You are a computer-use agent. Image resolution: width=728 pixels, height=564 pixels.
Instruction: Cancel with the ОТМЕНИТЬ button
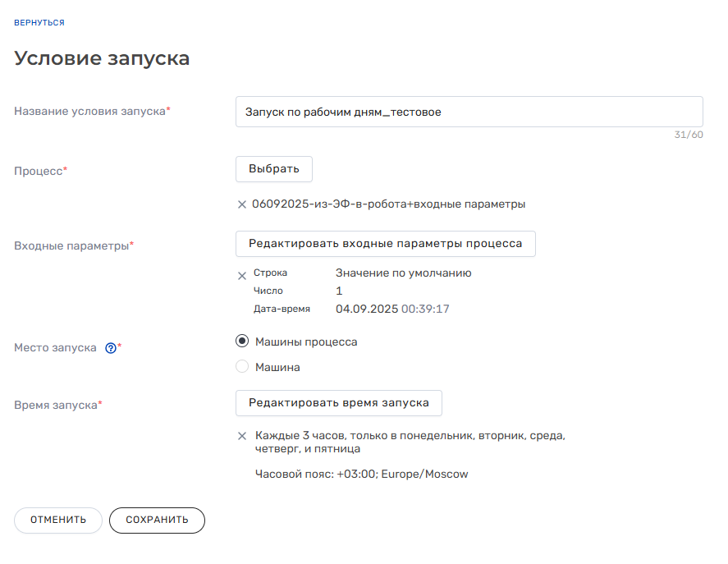click(58, 520)
